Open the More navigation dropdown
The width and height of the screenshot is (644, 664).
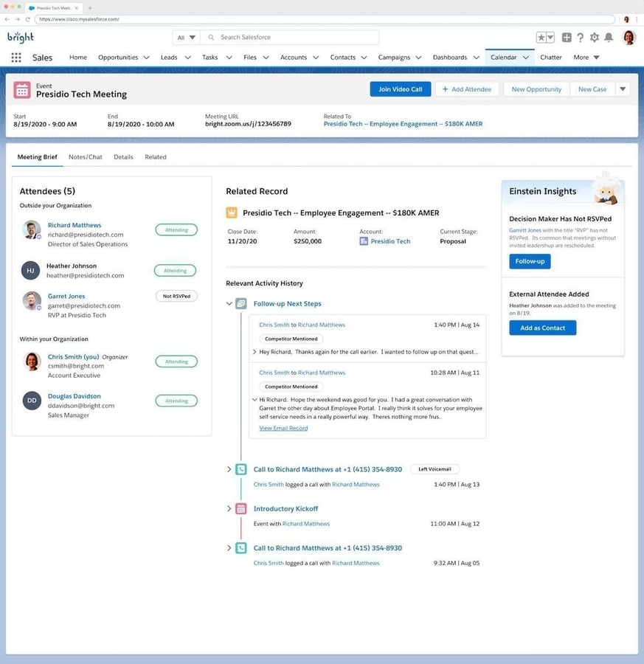pos(586,57)
